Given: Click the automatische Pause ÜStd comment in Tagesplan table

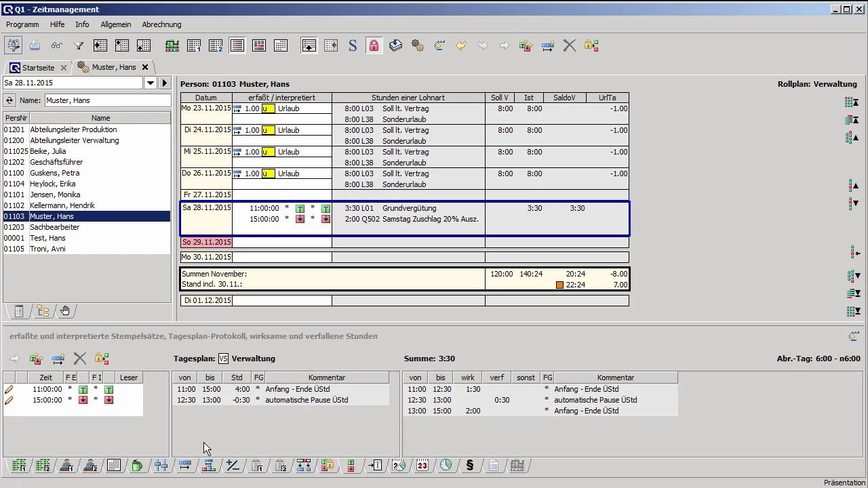Looking at the screenshot, I should click(x=307, y=400).
